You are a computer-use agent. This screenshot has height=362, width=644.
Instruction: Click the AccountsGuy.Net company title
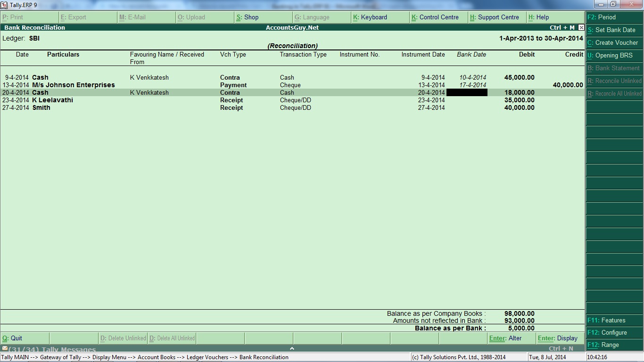pyautogui.click(x=292, y=28)
